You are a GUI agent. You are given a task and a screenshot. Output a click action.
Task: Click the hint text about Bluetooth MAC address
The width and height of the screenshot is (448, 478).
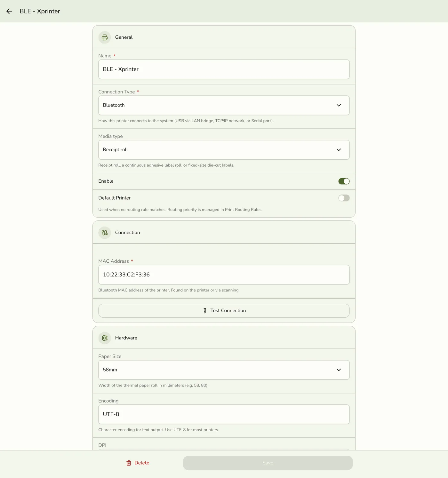point(169,290)
